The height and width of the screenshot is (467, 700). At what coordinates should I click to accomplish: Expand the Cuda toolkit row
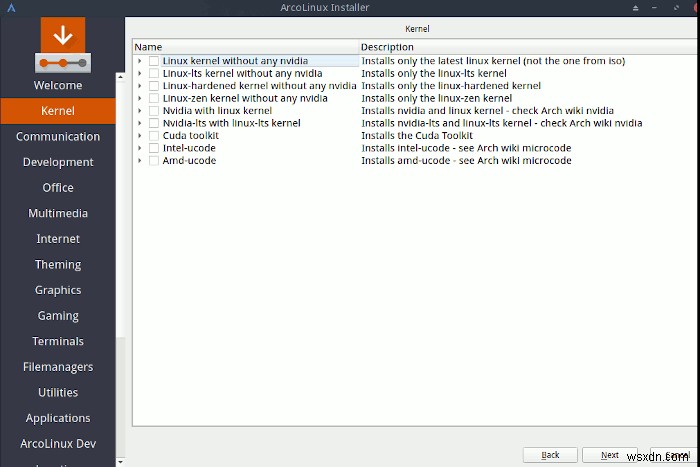140,136
